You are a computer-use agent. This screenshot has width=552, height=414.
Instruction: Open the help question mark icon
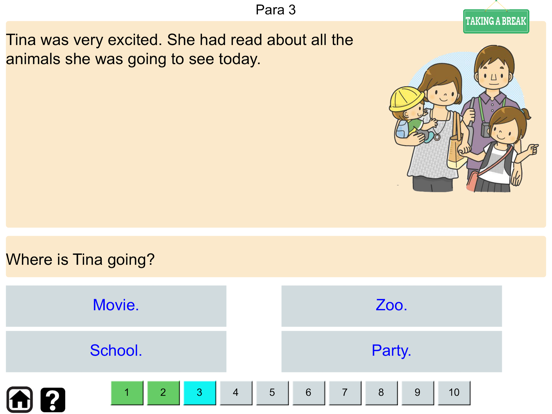53,400
